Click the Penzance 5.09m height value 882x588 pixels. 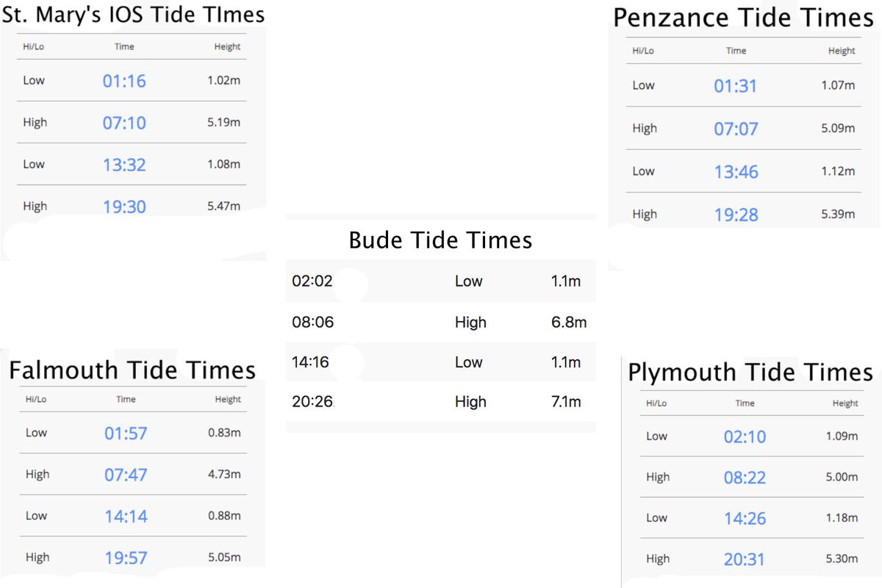838,128
